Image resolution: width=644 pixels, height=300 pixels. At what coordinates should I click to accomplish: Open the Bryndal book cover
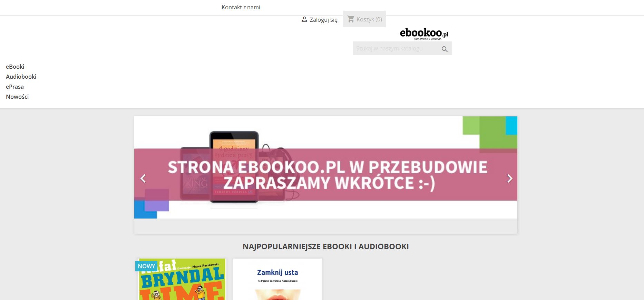tap(182, 280)
